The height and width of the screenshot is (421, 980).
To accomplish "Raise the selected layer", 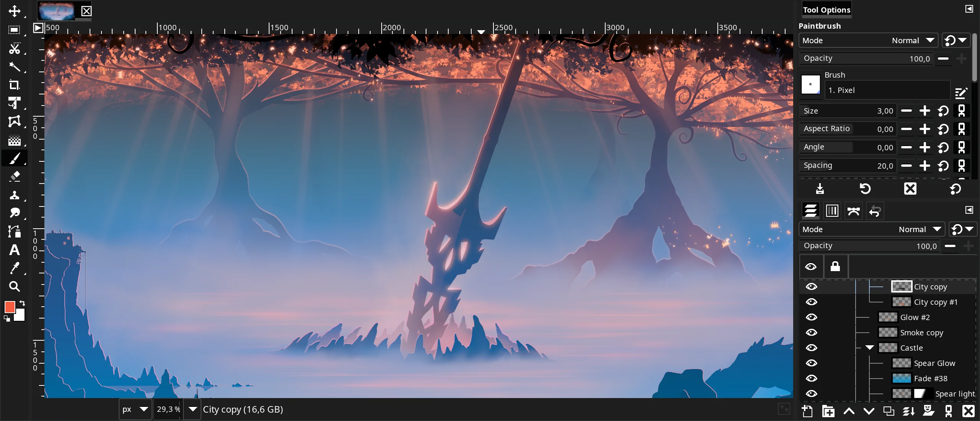I will pyautogui.click(x=849, y=411).
